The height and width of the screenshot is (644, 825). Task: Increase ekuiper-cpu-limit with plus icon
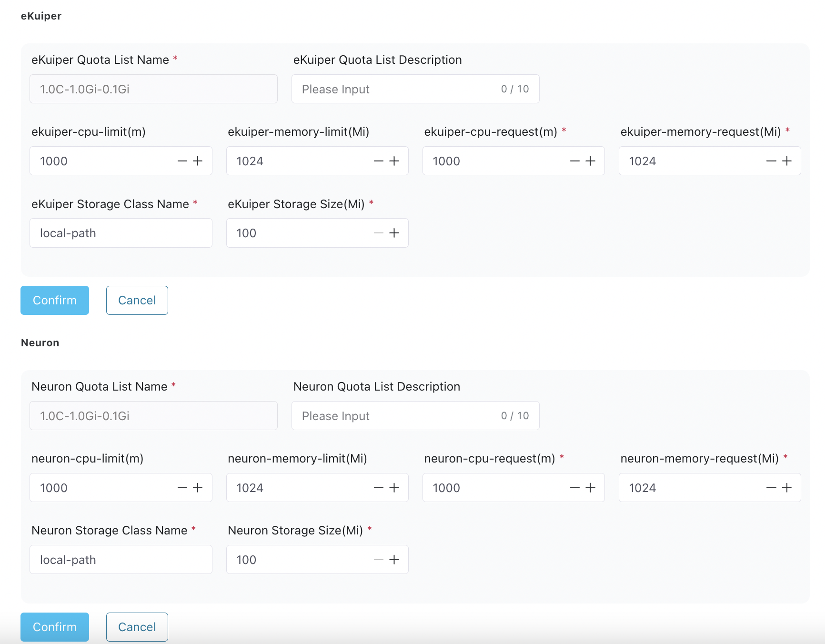pyautogui.click(x=198, y=161)
